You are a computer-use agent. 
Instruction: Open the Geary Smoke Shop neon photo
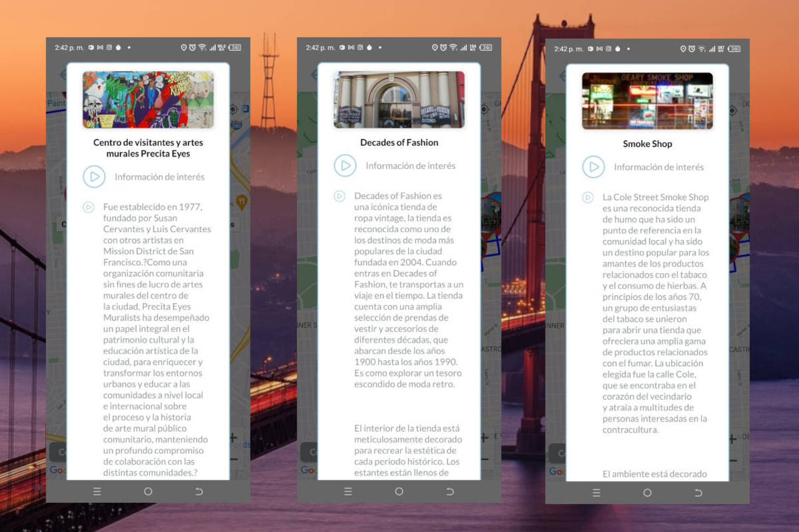647,101
